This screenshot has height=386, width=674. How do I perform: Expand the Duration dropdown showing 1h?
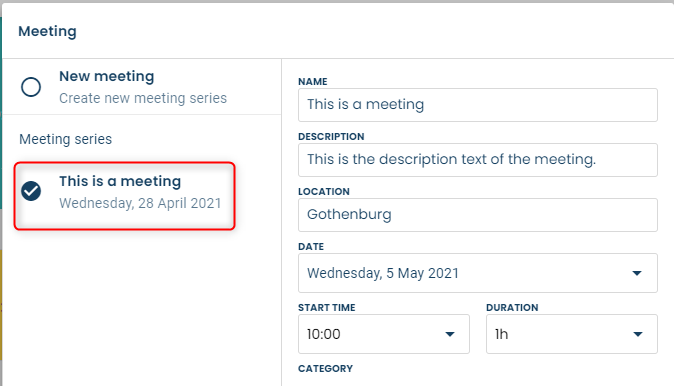[x=572, y=334]
